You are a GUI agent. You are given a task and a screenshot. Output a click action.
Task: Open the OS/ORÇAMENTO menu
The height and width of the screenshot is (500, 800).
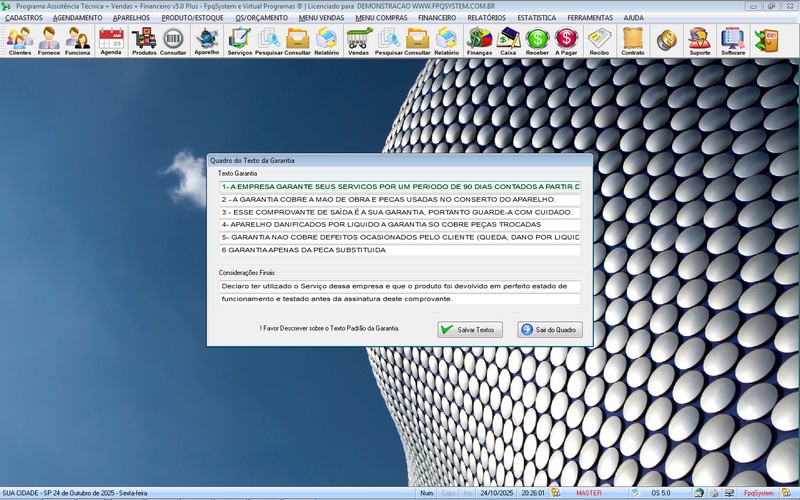point(262,18)
